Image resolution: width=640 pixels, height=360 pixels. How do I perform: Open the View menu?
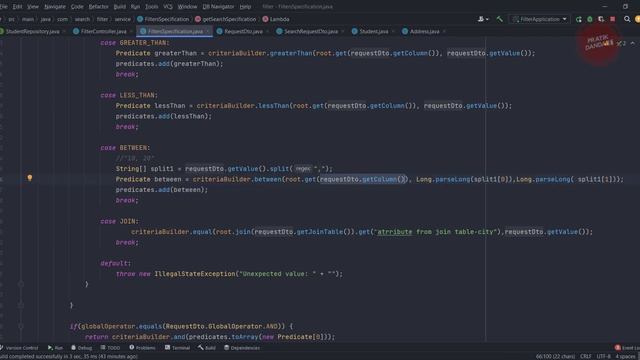coord(33,7)
